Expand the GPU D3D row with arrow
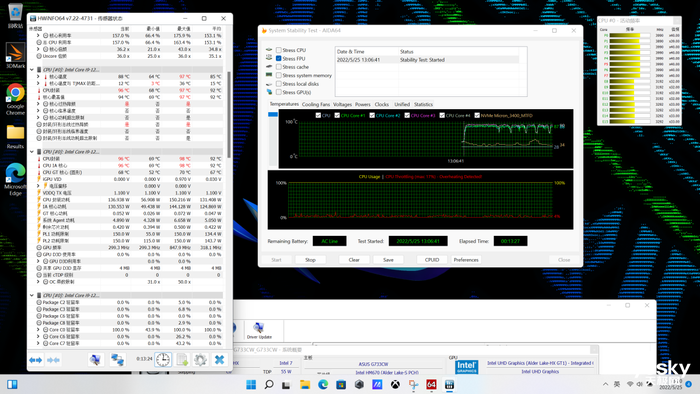Viewport: 700px width, 394px height. click(38, 261)
